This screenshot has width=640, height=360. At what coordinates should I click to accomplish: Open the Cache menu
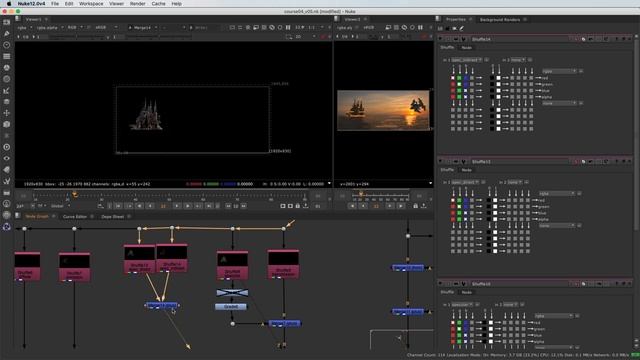(x=158, y=4)
